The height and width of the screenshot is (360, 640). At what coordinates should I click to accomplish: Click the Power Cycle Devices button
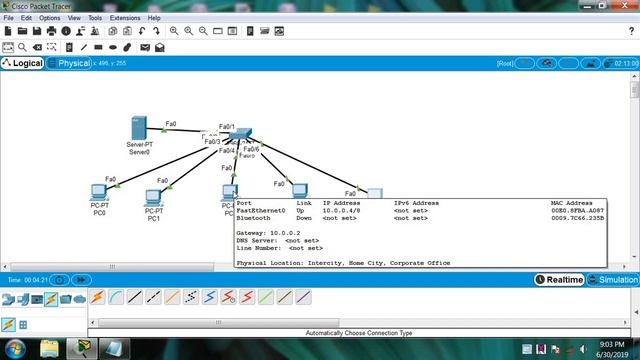60,280
